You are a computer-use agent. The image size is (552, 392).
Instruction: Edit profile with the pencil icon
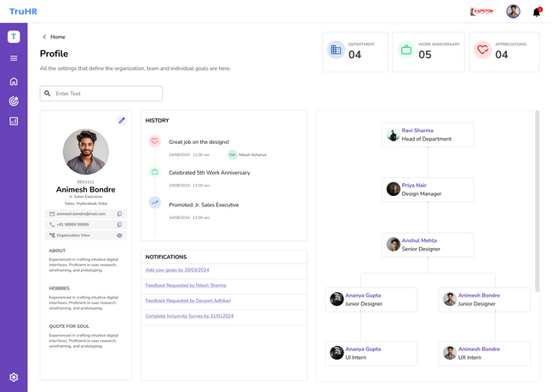pyautogui.click(x=122, y=120)
